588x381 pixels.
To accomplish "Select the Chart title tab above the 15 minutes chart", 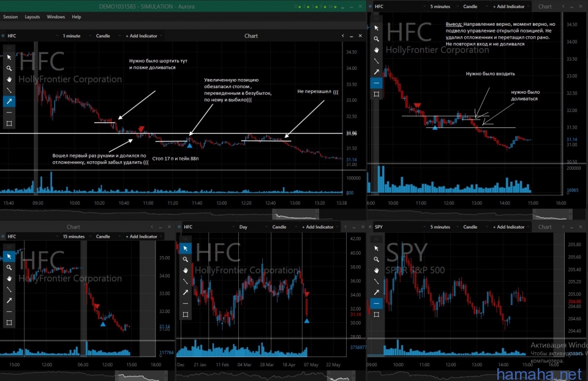I will coord(73,227).
